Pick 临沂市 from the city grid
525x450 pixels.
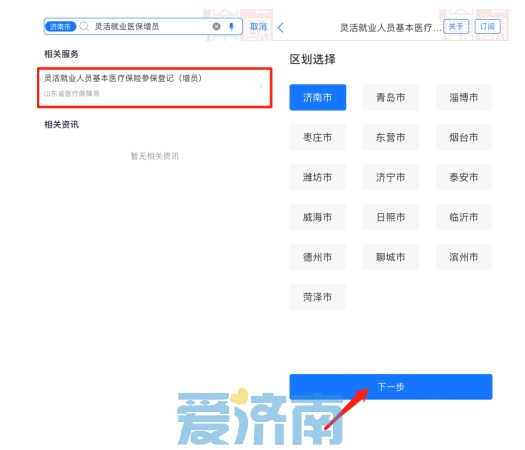(464, 217)
